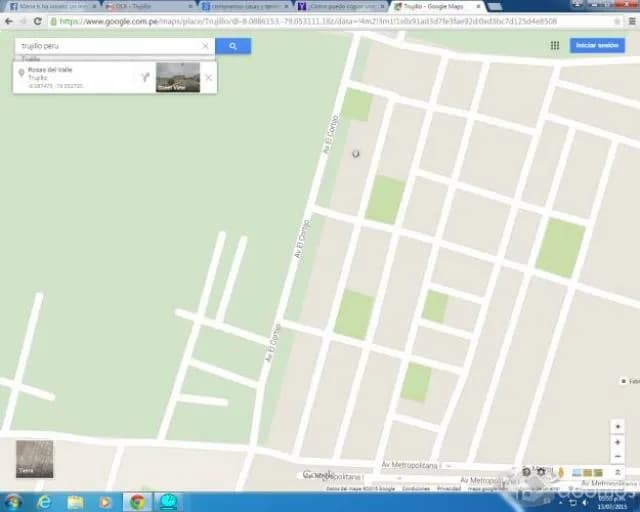Switch to the Earth view thumbnail
Image resolution: width=640 pixels, height=512 pixels.
tap(34, 459)
